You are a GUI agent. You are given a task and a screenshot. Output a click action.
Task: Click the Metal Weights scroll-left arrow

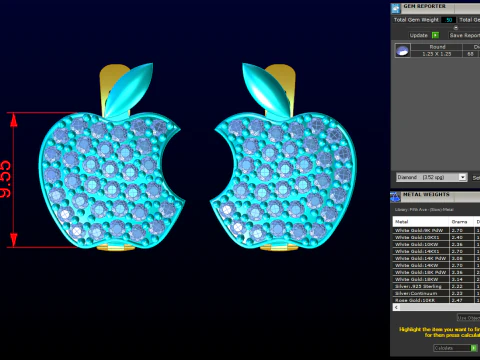coord(396,307)
